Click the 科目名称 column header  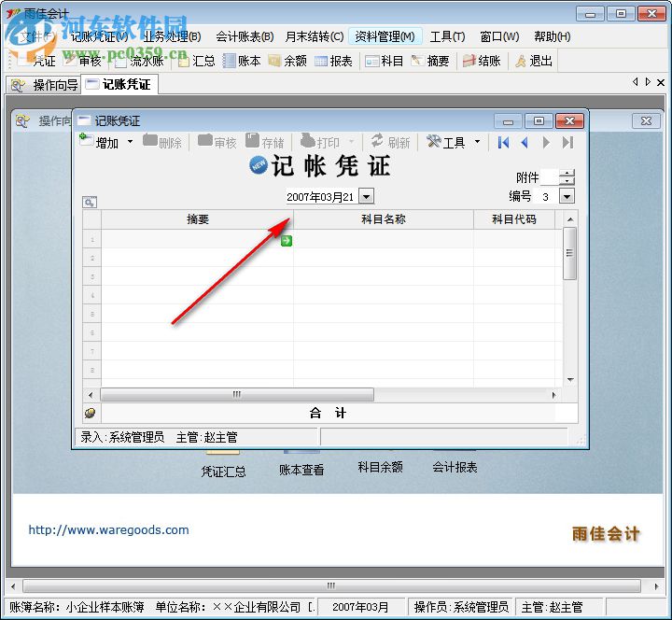[x=384, y=219]
